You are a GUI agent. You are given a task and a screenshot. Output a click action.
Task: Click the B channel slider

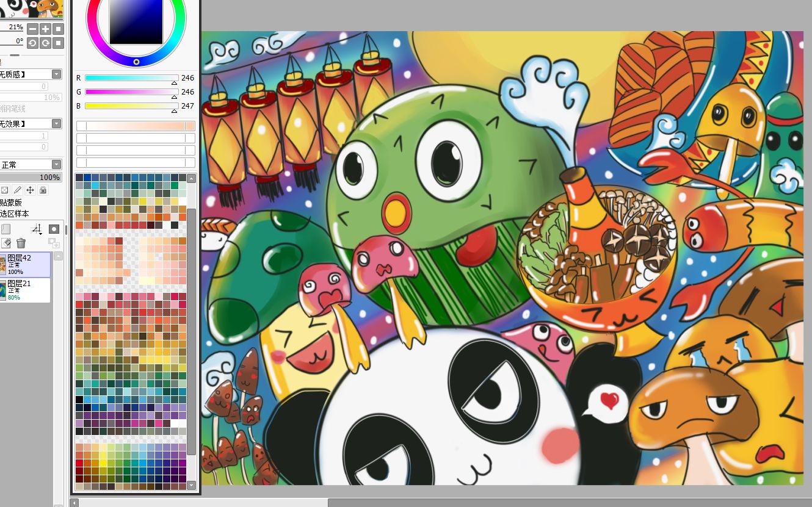point(131,106)
